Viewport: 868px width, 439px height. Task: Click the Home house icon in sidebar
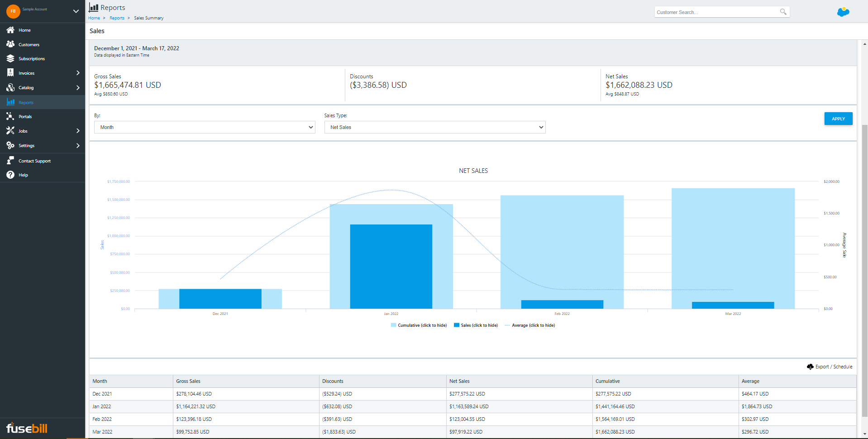10,30
